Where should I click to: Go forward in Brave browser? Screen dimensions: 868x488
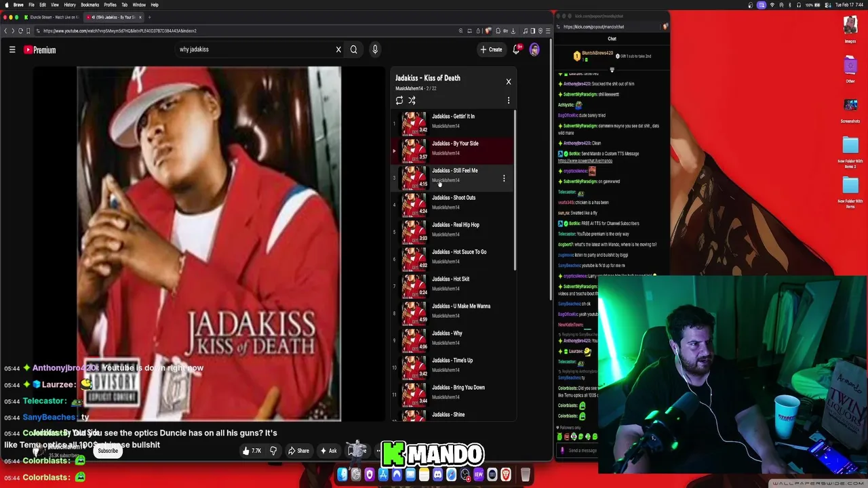click(13, 30)
